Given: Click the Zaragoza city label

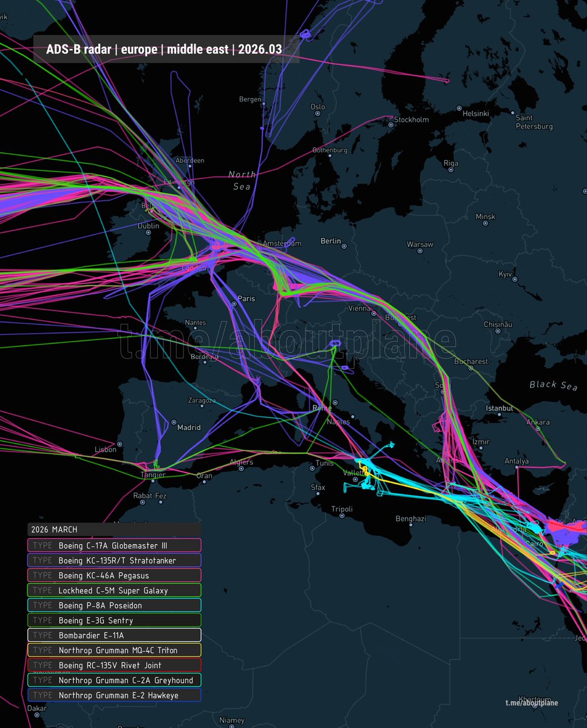Looking at the screenshot, I should tap(202, 401).
